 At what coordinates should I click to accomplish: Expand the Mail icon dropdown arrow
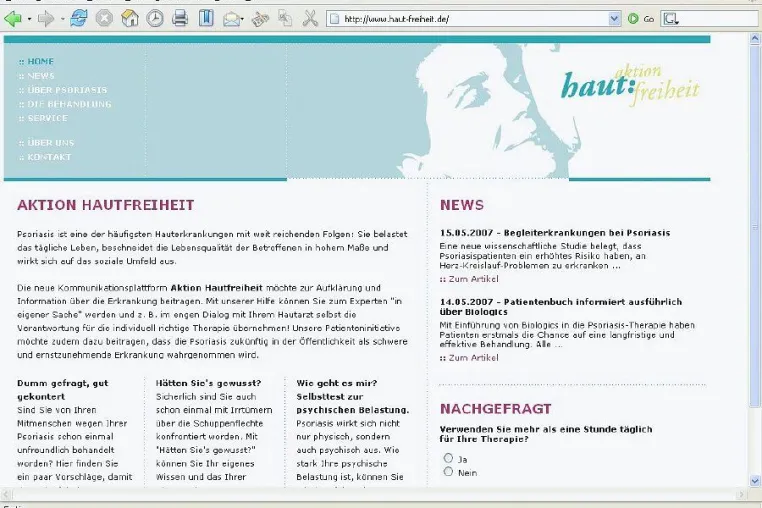pyautogui.click(x=242, y=19)
